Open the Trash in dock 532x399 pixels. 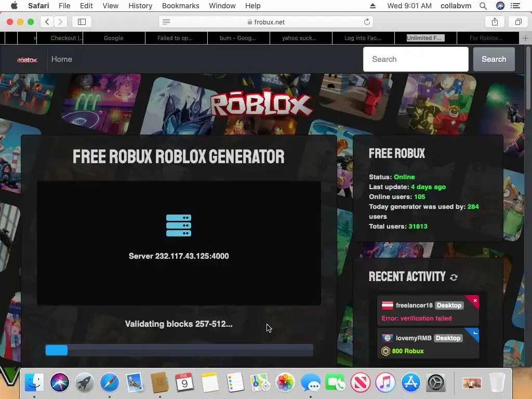click(x=497, y=383)
